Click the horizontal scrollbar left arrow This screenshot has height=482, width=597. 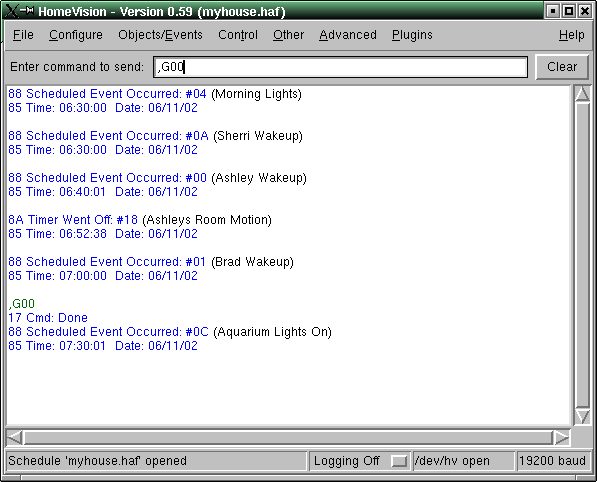(x=14, y=437)
